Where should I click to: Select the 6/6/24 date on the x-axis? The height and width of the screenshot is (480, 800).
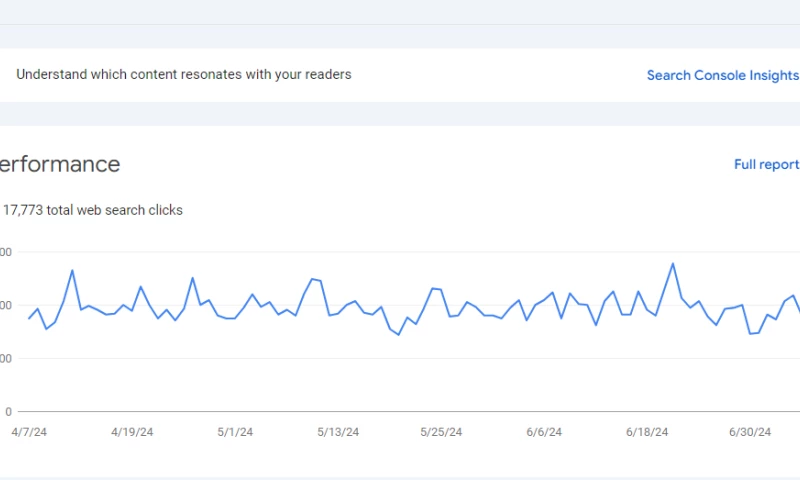click(544, 432)
